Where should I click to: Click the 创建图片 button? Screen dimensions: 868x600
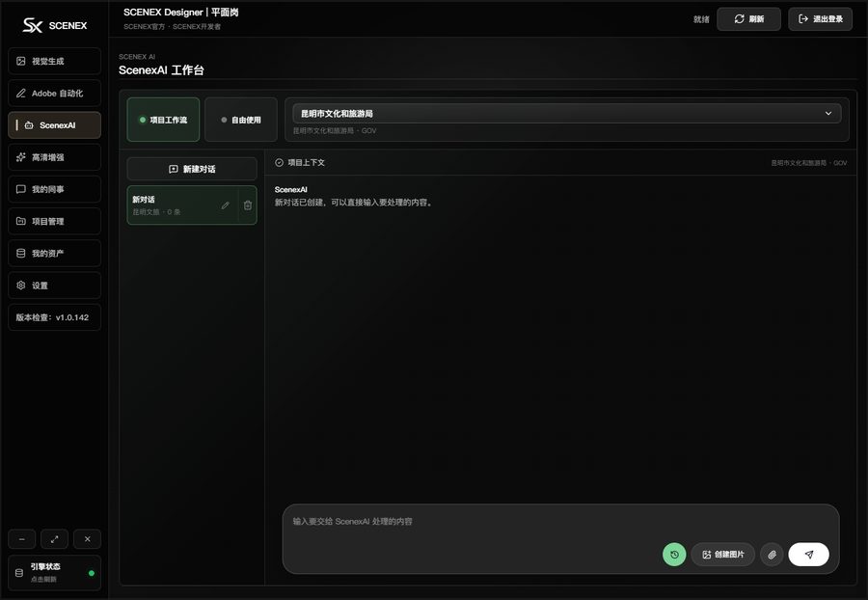tap(723, 554)
